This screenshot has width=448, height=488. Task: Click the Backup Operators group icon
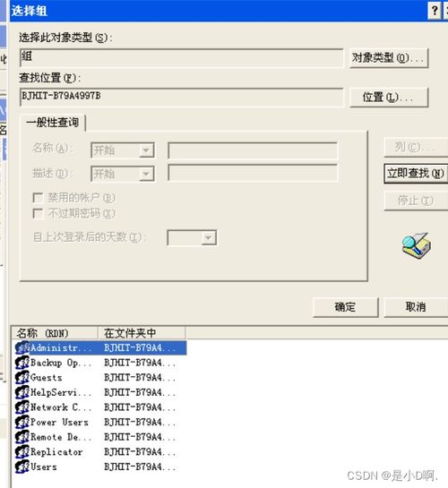22,363
